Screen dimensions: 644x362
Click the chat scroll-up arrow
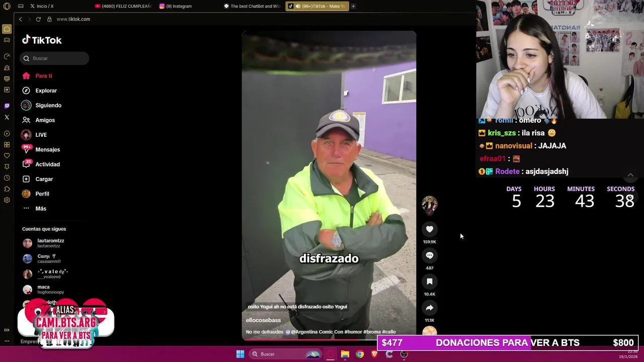tap(630, 175)
